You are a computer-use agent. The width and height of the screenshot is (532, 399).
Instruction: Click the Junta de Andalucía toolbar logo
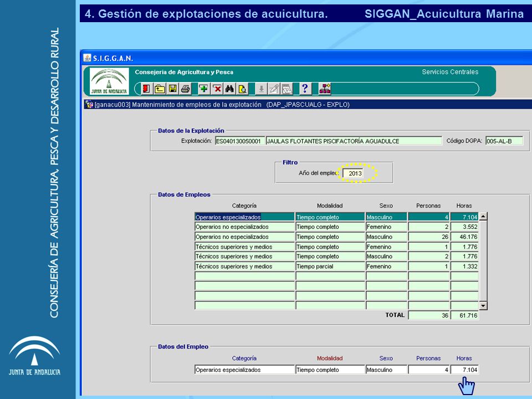click(x=109, y=81)
